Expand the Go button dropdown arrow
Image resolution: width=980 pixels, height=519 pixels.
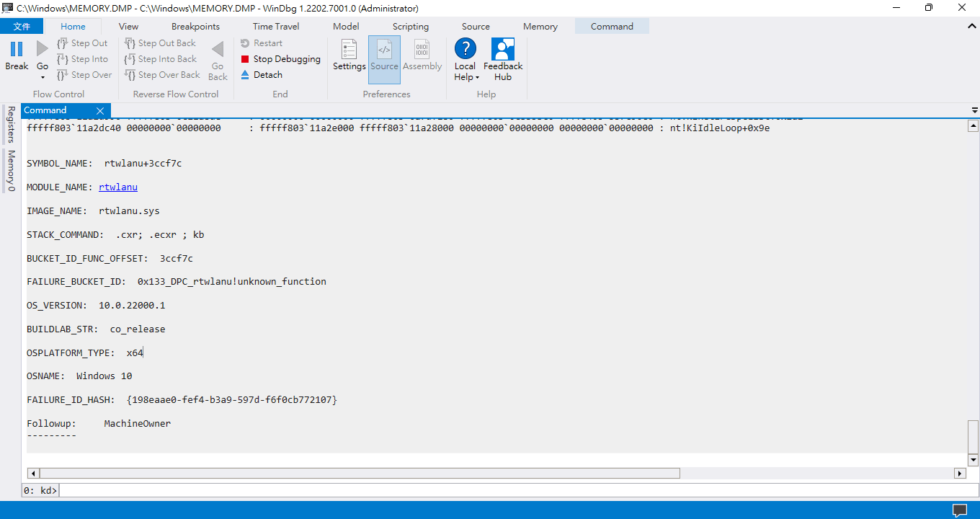(43, 77)
